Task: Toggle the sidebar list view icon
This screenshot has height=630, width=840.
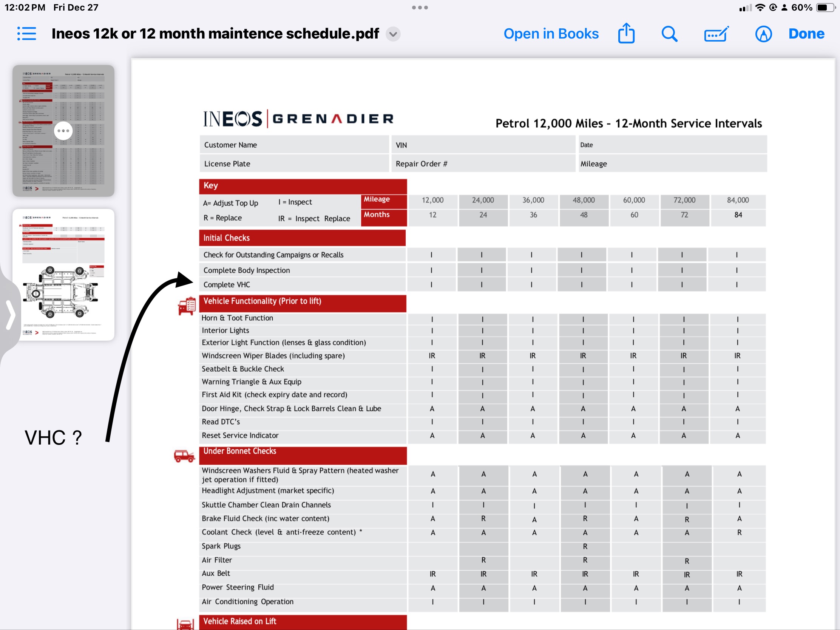Action: (x=26, y=34)
